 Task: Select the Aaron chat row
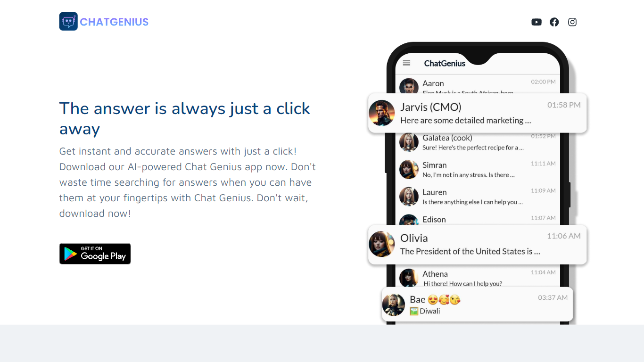pyautogui.click(x=478, y=85)
